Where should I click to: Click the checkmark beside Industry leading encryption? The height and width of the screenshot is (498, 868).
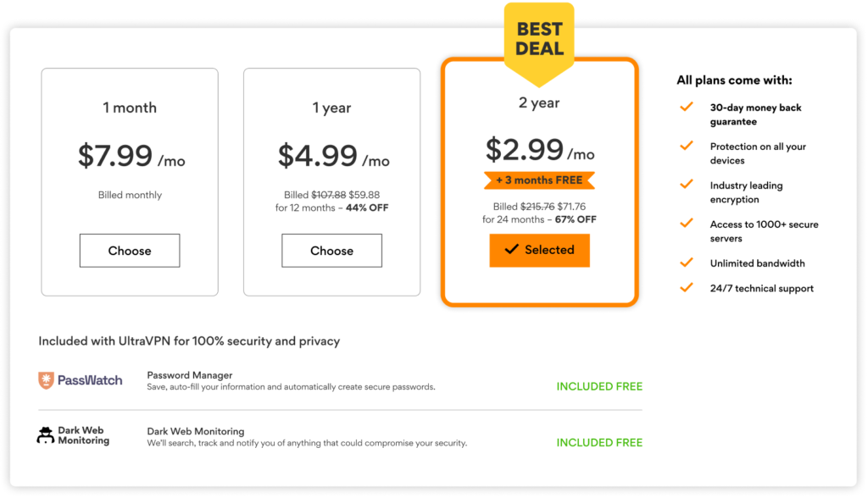coord(687,185)
